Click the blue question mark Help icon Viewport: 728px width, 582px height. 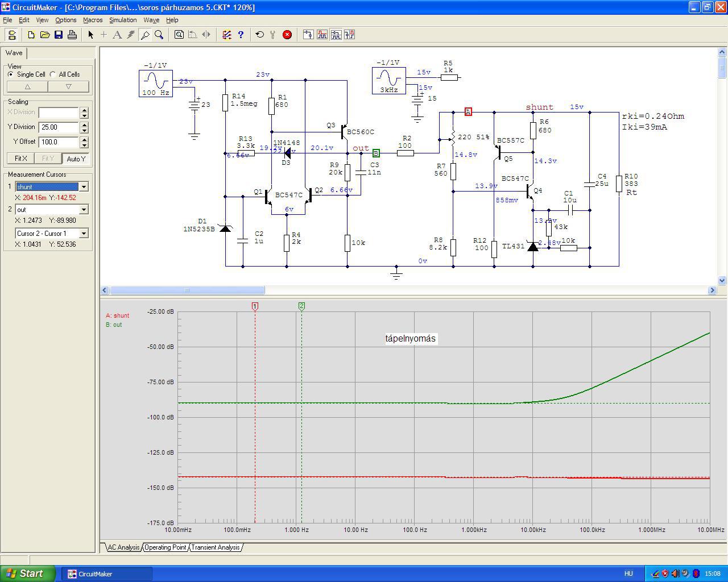241,35
